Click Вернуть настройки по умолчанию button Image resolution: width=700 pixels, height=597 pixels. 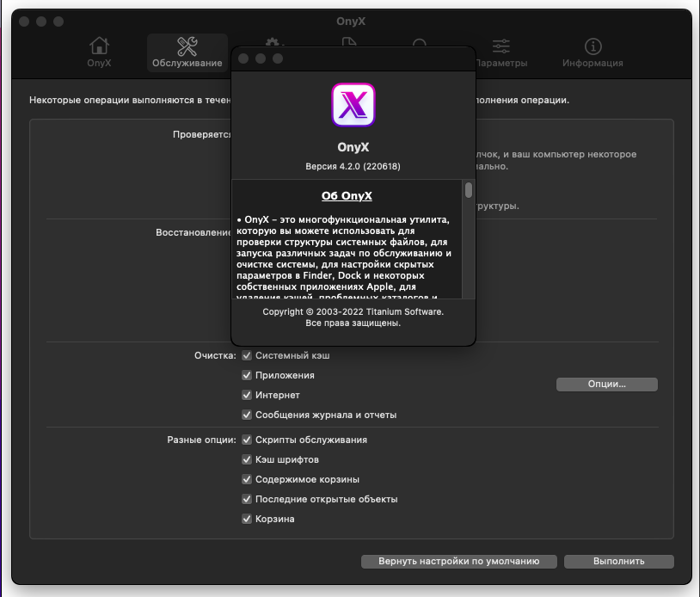[459, 561]
